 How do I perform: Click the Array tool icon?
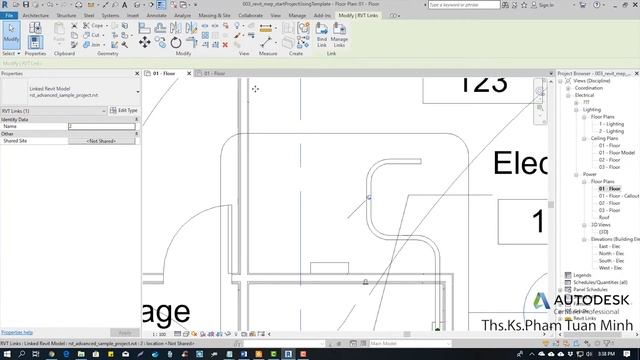point(205,35)
